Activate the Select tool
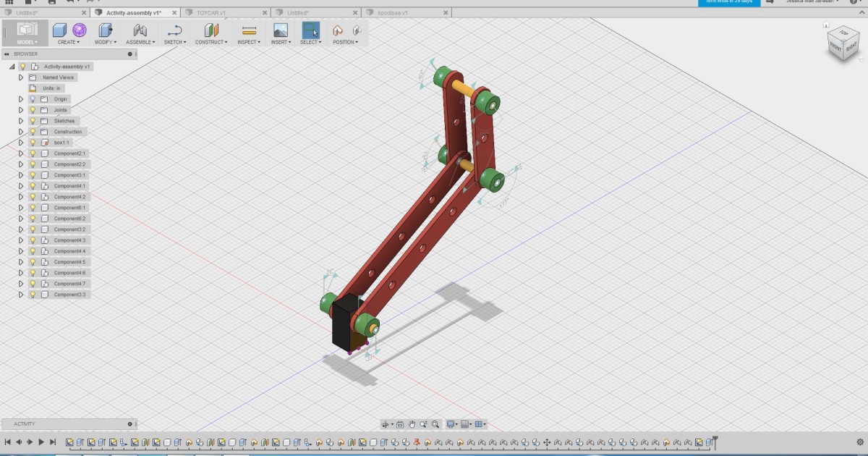Viewport: 868px width, 456px height. [x=310, y=31]
